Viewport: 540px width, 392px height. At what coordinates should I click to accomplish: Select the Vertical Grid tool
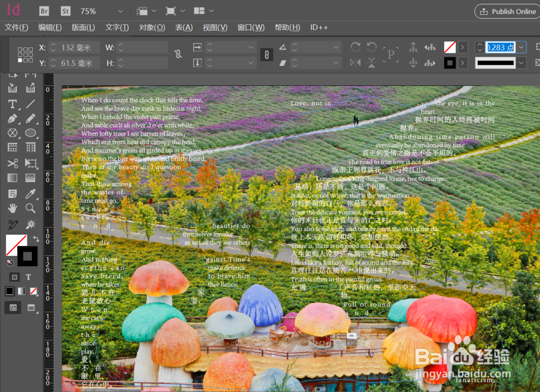tap(30, 147)
